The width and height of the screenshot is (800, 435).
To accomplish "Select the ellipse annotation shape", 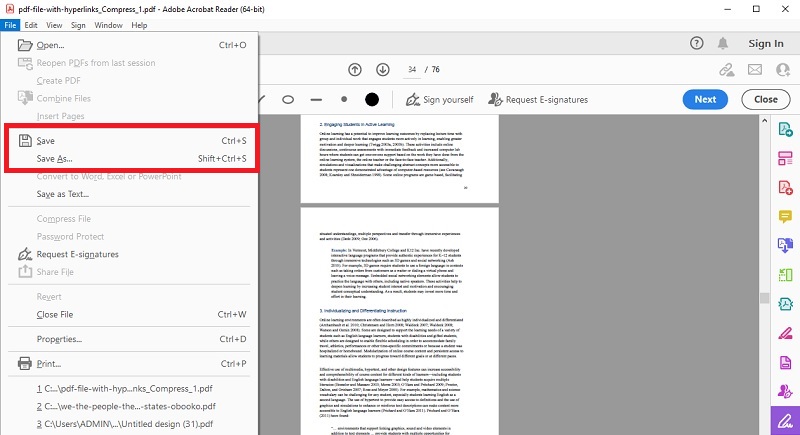I will pos(288,99).
